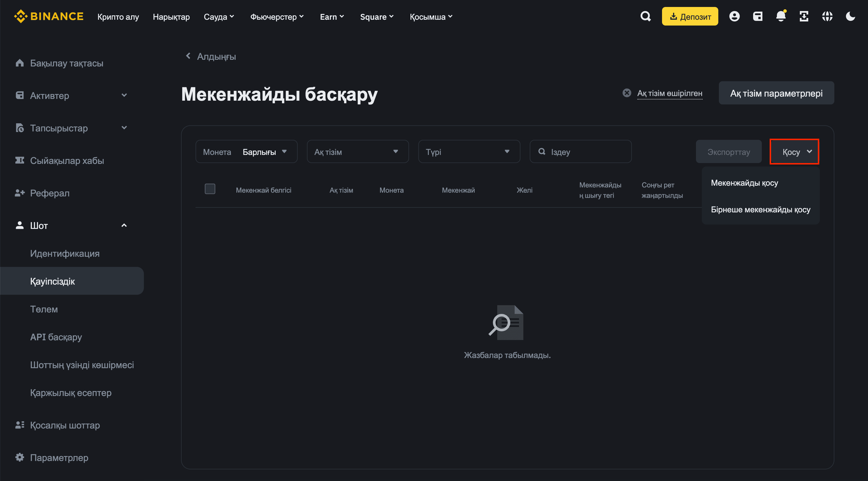868x481 pixels.
Task: Open notifications bell icon
Action: tap(781, 16)
